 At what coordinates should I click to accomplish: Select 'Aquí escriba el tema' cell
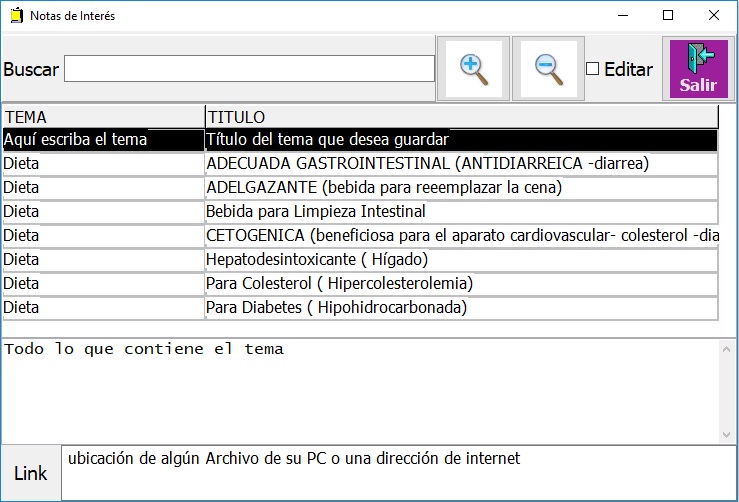[104, 140]
